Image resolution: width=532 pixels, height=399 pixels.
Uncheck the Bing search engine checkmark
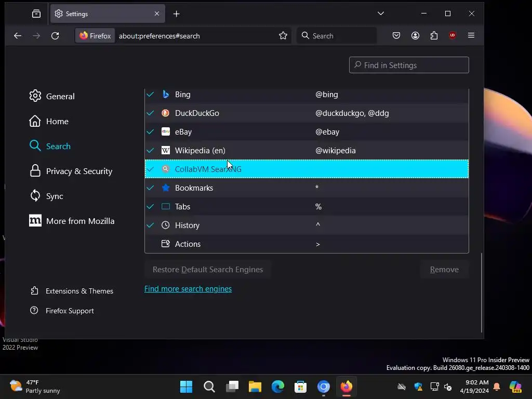click(x=150, y=95)
